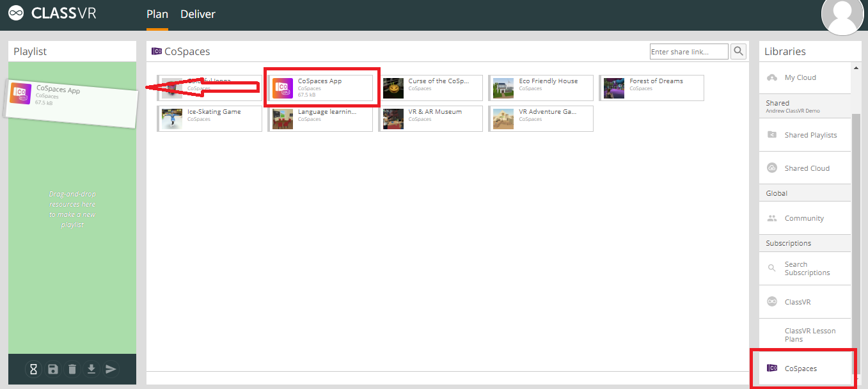The image size is (868, 389).
Task: Click the Ice-Skating Game thumbnail image
Action: [x=172, y=119]
